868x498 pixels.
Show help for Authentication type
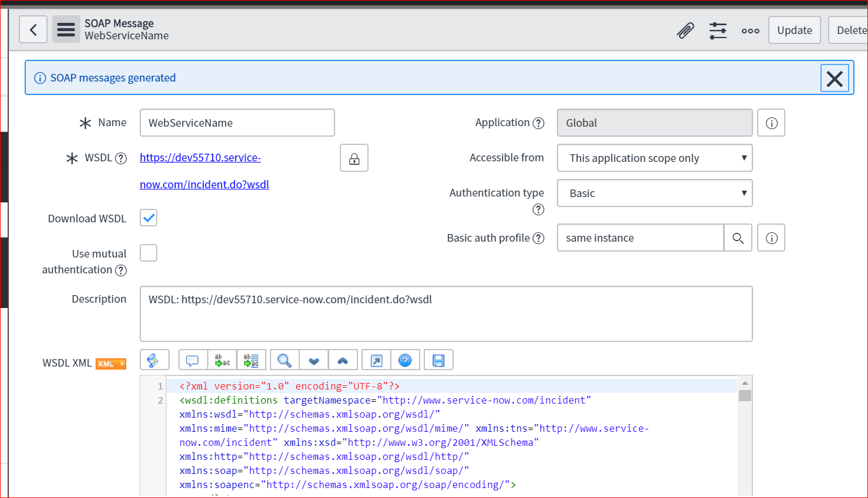538,209
